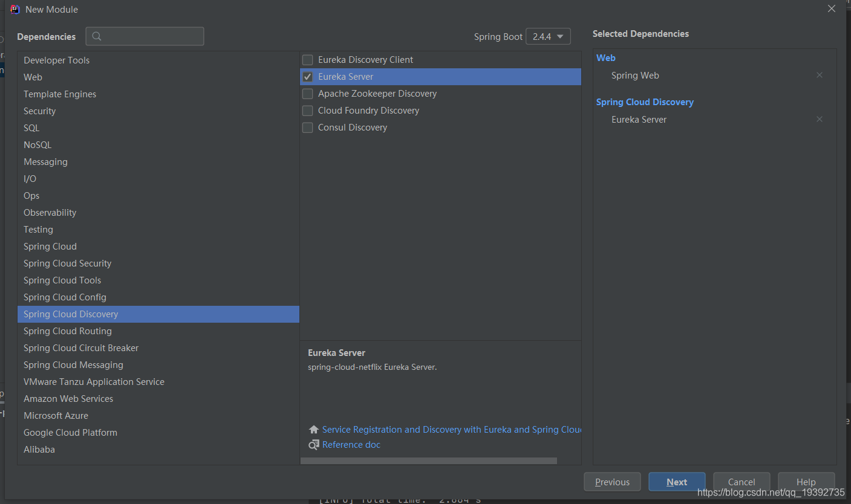
Task: Open the Messaging category
Action: pyautogui.click(x=158, y=162)
